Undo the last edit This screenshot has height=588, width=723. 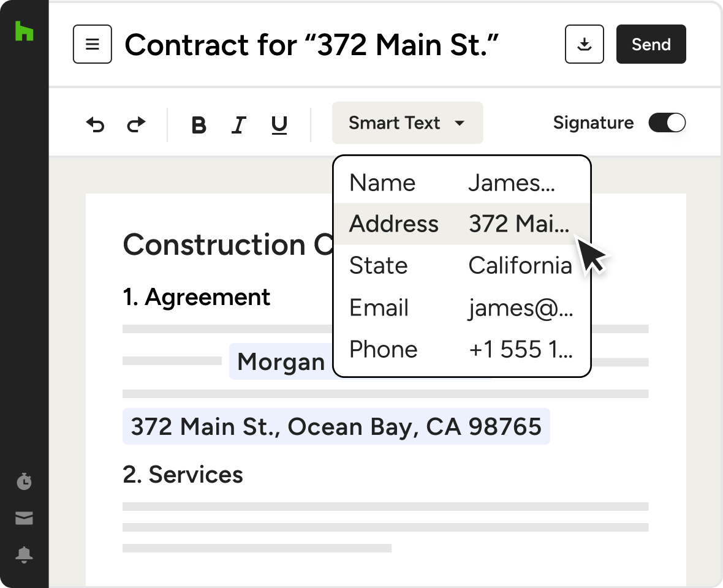95,125
